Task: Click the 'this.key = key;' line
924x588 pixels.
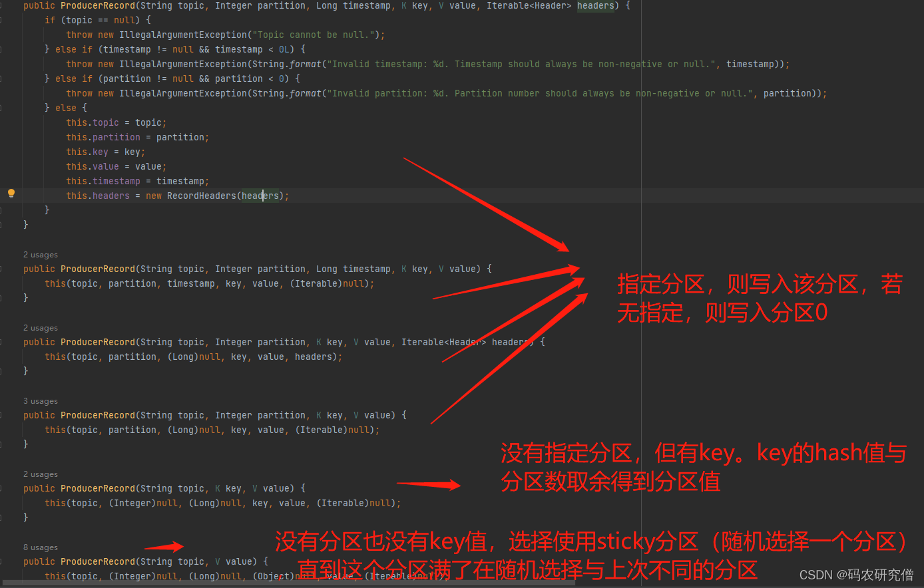Action: [x=106, y=152]
